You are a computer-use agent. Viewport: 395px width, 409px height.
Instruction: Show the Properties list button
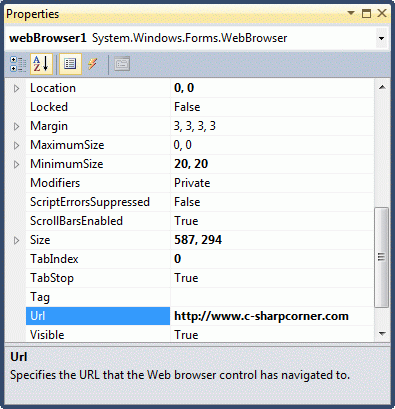click(70, 64)
